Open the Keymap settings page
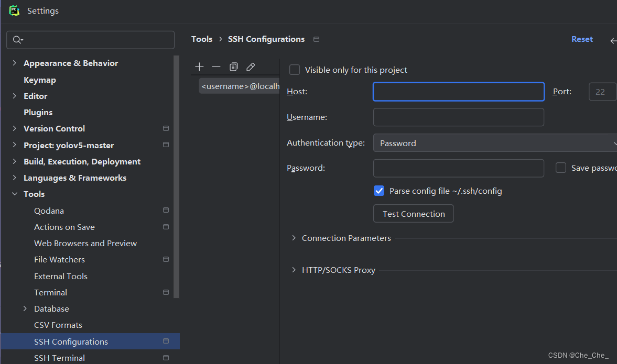 (x=40, y=80)
